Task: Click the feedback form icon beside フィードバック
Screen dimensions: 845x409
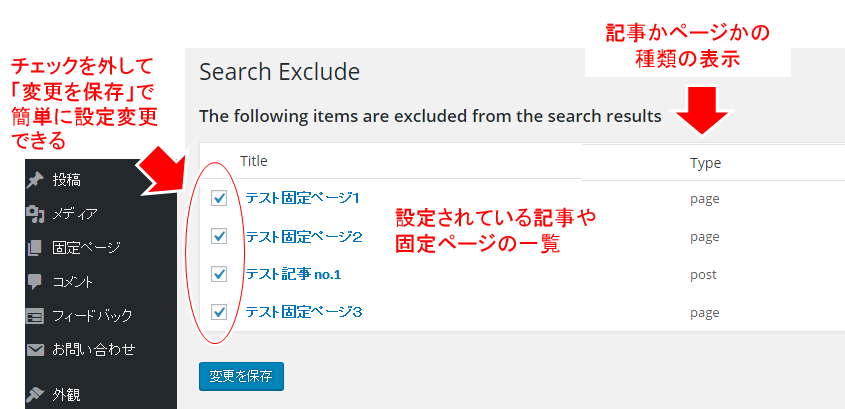Action: (x=35, y=316)
